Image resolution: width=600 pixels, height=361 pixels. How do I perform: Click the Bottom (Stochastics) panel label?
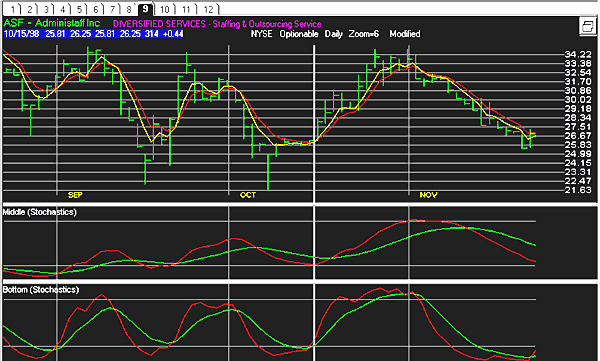[41, 290]
